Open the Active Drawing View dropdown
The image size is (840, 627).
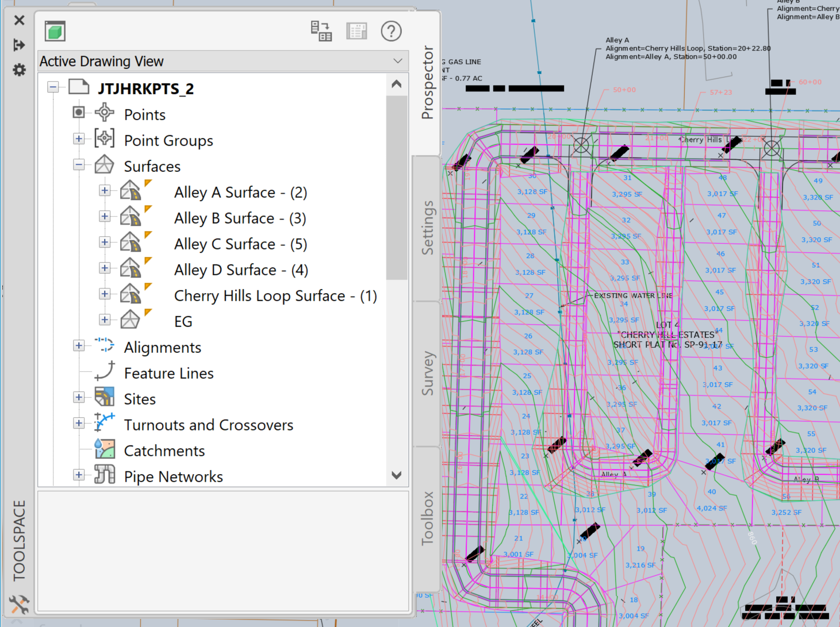coord(397,60)
